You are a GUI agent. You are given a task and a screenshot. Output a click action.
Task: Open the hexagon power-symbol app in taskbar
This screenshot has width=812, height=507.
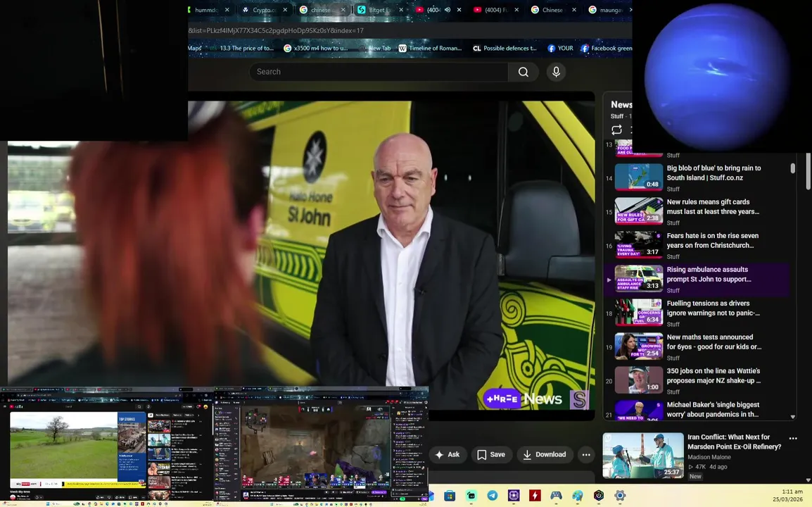(x=599, y=496)
